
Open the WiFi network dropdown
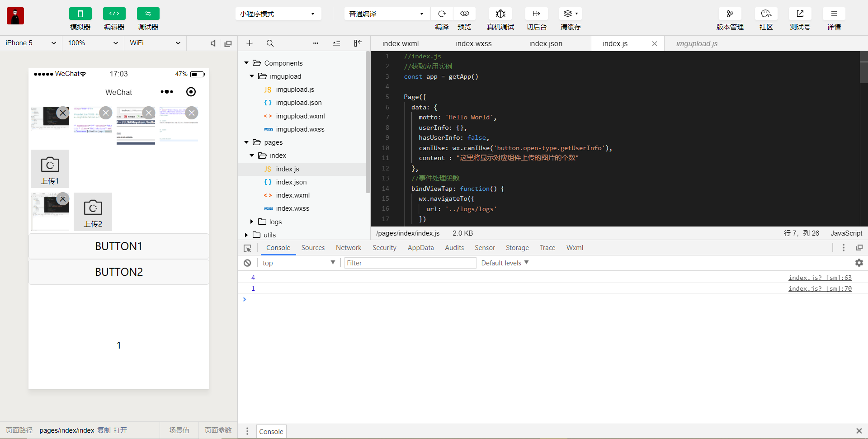tap(155, 43)
